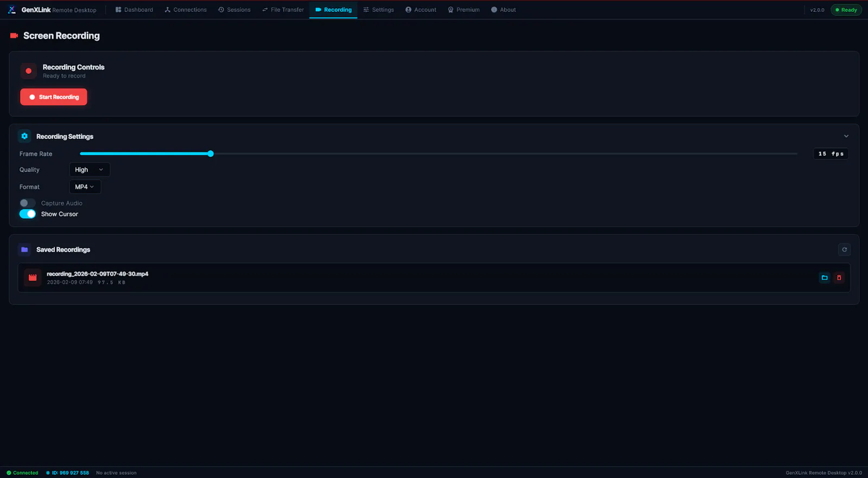Open the Premium tab
Screen dimensions: 868x478
click(x=464, y=10)
